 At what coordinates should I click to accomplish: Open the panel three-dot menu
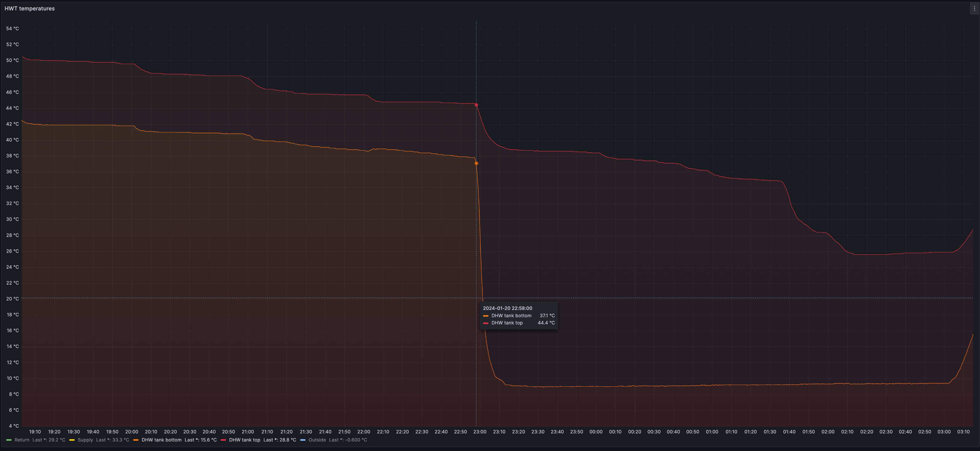click(974, 8)
